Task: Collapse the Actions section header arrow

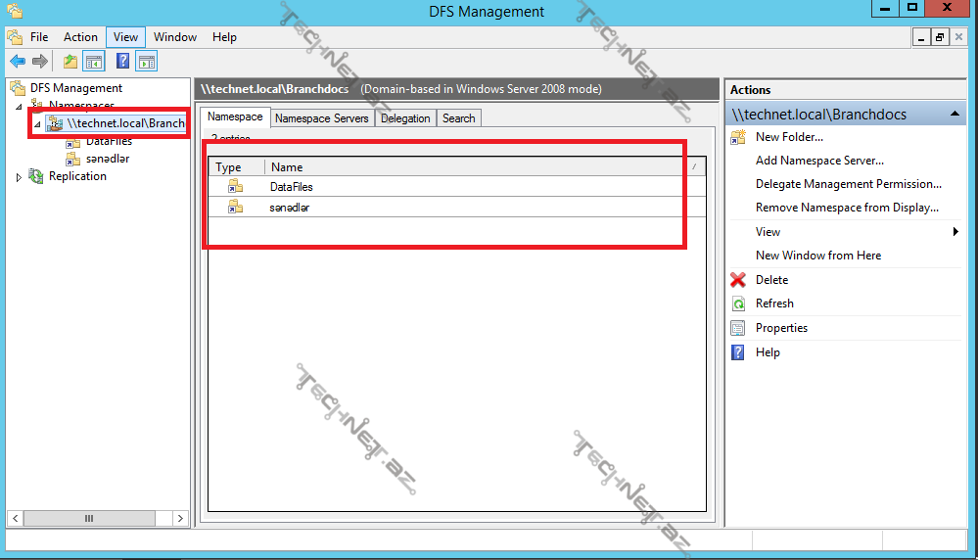Action: (x=955, y=115)
